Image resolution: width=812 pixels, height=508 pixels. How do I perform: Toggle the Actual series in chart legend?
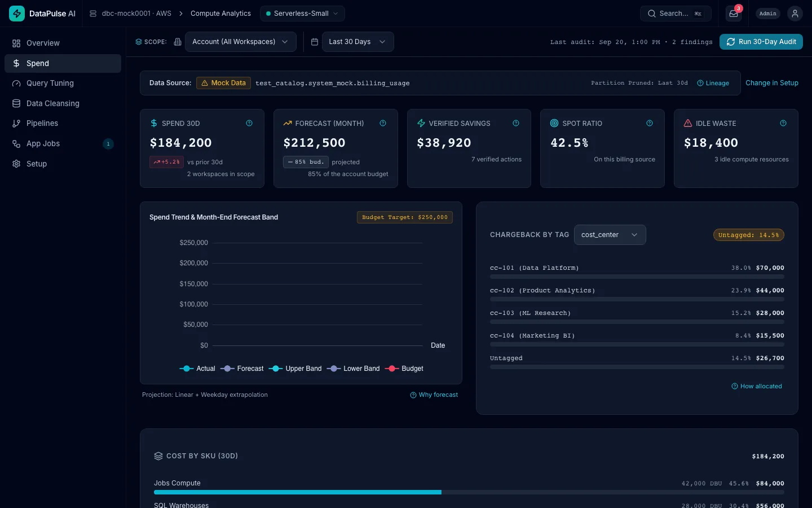pyautogui.click(x=197, y=369)
